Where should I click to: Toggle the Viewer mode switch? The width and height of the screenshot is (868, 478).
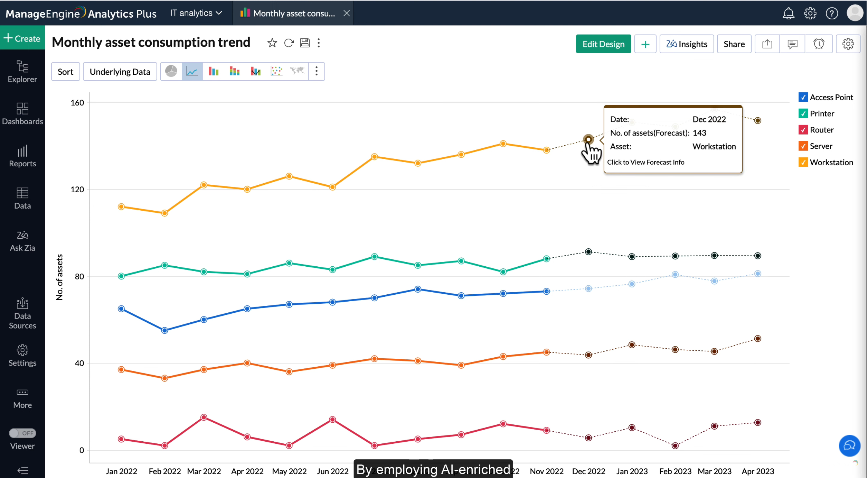click(x=22, y=433)
